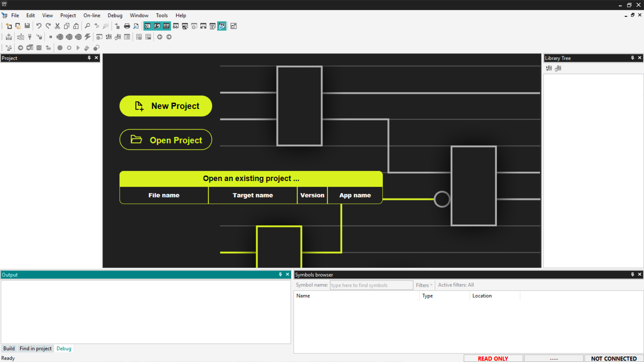Toggle full screen mode icon
The width and height of the screenshot is (644, 362).
pyautogui.click(x=233, y=26)
